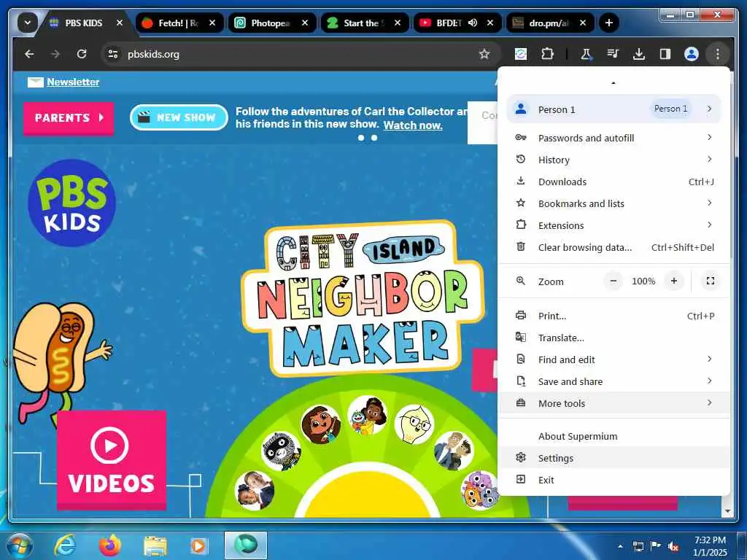Screen dimensions: 747x560
Task: Click the first carousel dot indicator
Action: [x=361, y=138]
